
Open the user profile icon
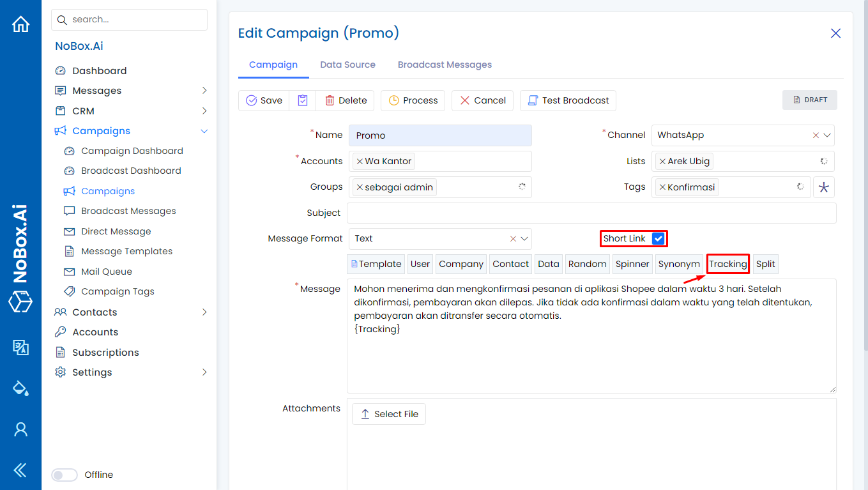pos(21,429)
